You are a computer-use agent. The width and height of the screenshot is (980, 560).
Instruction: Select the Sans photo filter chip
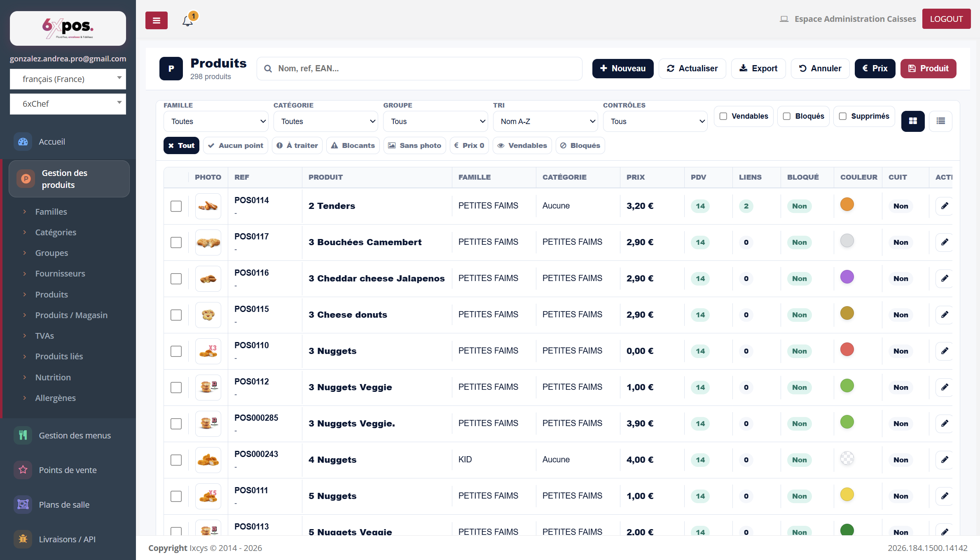click(x=415, y=145)
